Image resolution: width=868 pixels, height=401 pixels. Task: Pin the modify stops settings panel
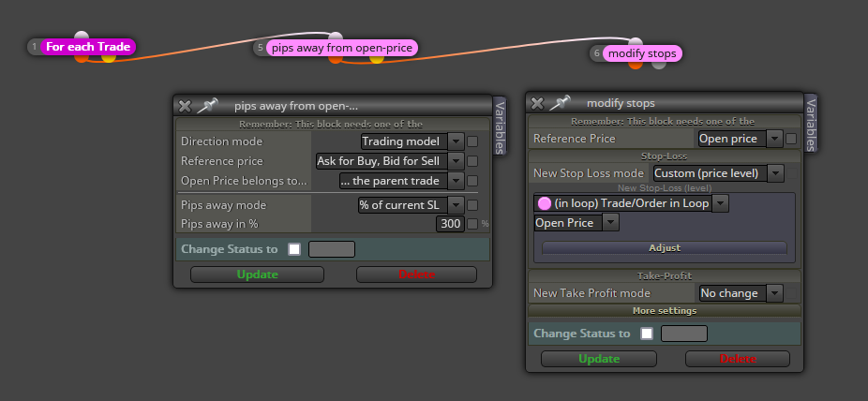point(561,103)
